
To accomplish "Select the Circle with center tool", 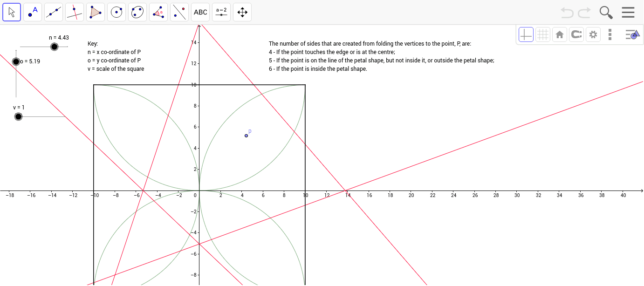I will pyautogui.click(x=116, y=12).
